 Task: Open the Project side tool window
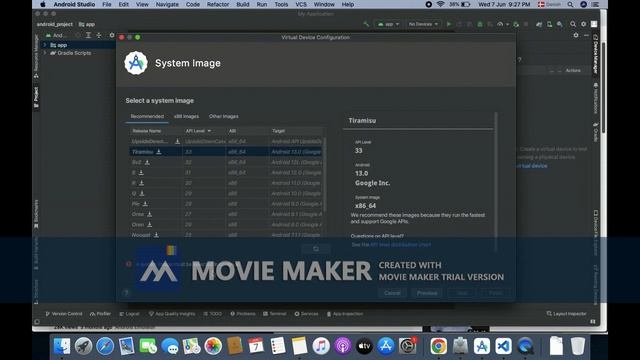tap(36, 97)
